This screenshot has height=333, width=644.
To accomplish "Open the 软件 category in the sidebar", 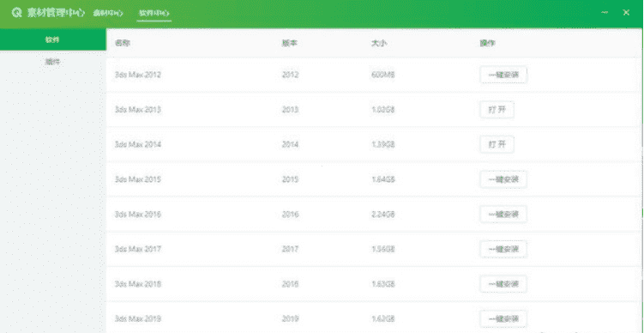I will pos(53,39).
